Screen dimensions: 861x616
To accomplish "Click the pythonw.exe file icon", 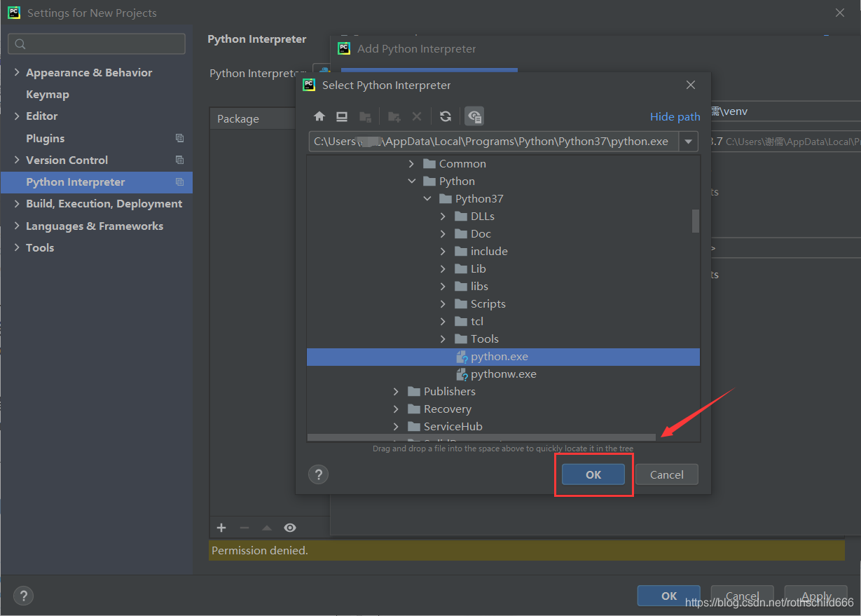I will point(462,374).
